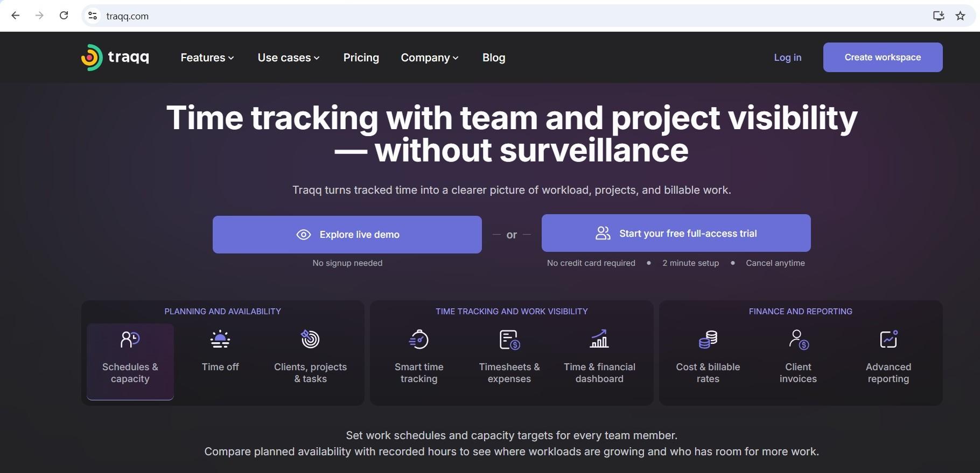The width and height of the screenshot is (980, 473).
Task: Bookmark this page with the star icon
Action: (960, 16)
